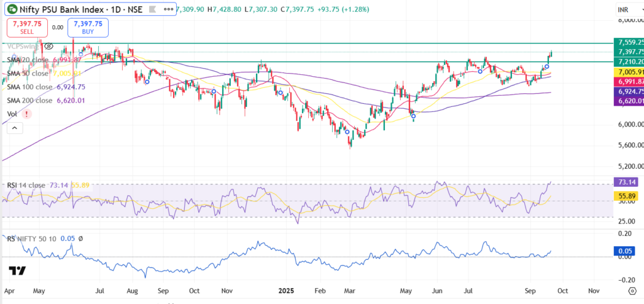Click the blue circle marker near March low
The height and width of the screenshot is (304, 644).
(347, 132)
